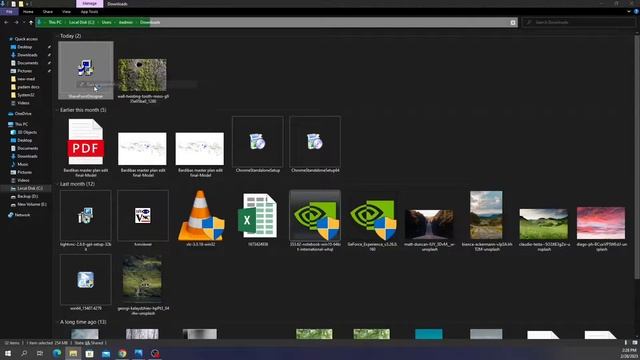Open Microsoft Edge from taskbar
This screenshot has height=360, width=640.
57,353
